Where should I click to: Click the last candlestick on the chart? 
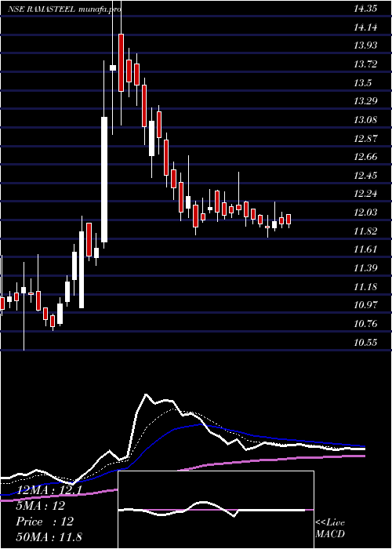[x=289, y=220]
